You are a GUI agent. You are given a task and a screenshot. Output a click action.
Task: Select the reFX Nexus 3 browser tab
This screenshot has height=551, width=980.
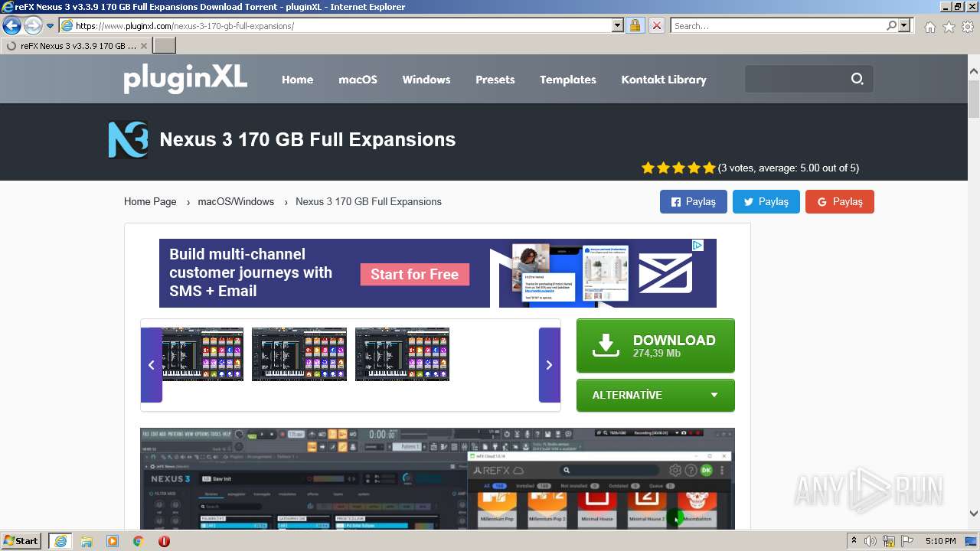(x=75, y=46)
